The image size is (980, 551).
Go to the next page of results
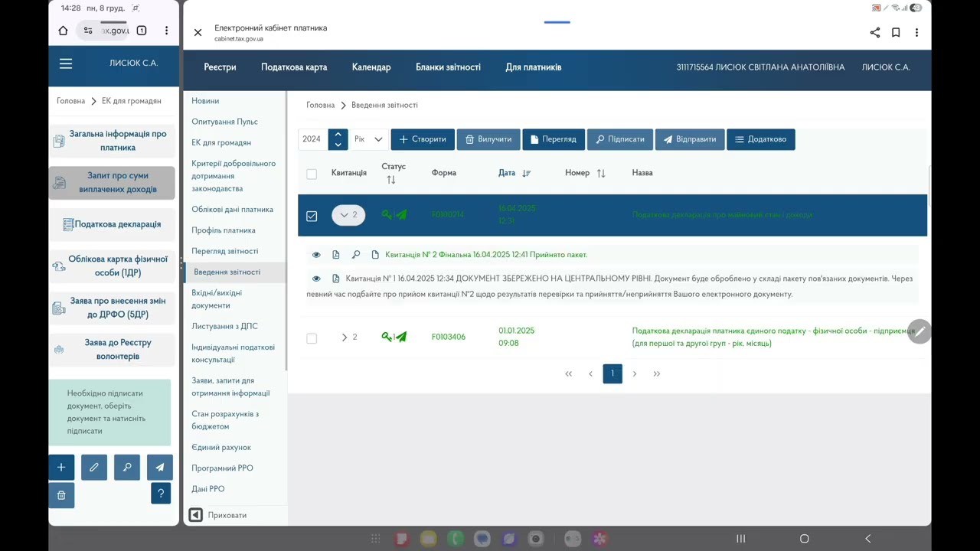634,373
